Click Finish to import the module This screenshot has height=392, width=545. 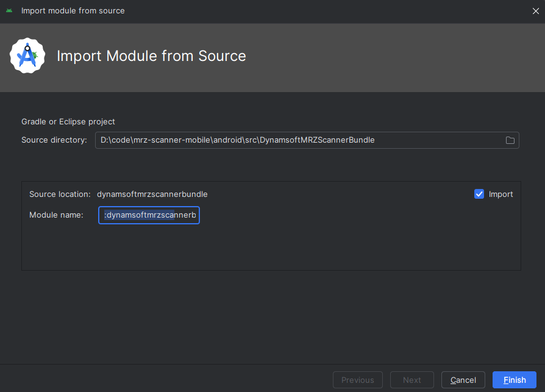pos(514,379)
